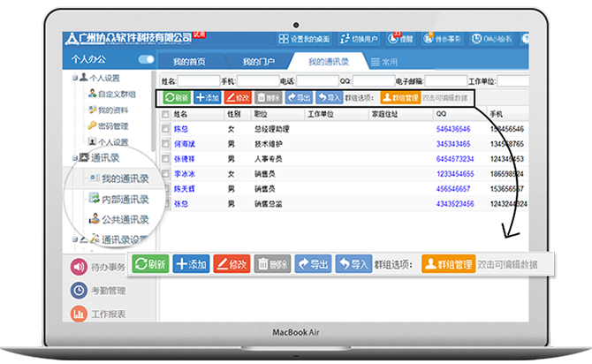Click 导入 in the toolbar directly above the table header
The width and height of the screenshot is (592, 364).
click(330, 97)
